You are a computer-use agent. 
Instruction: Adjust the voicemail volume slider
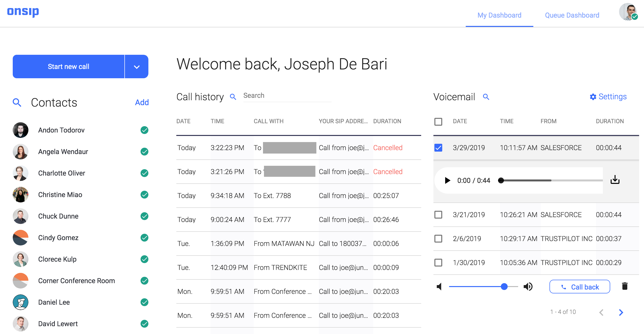[504, 287]
